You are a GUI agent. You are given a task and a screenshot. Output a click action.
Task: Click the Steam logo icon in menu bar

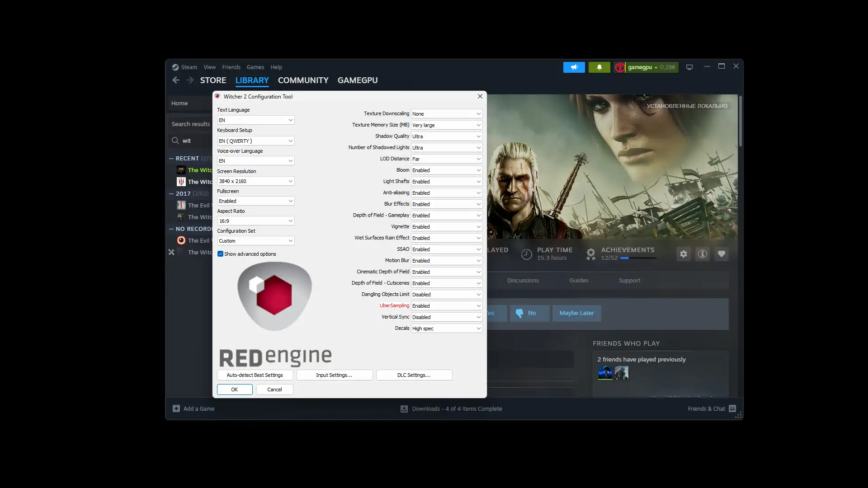coord(175,67)
